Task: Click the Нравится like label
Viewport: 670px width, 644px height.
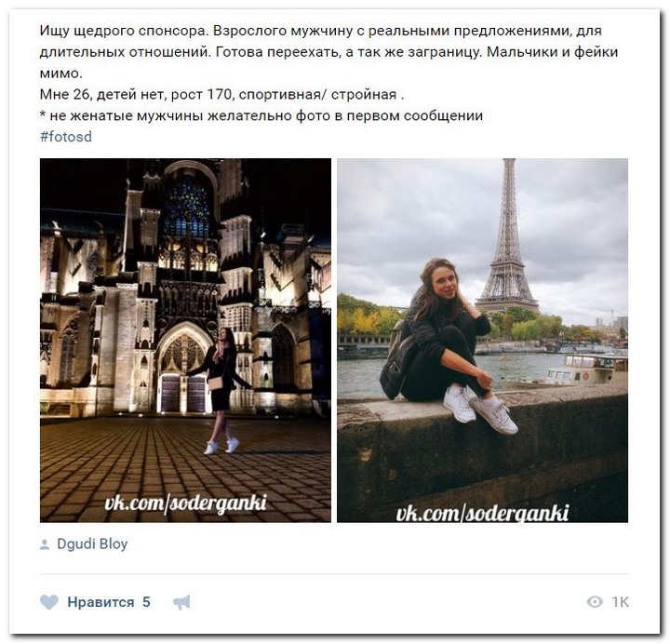Action: click(x=100, y=602)
